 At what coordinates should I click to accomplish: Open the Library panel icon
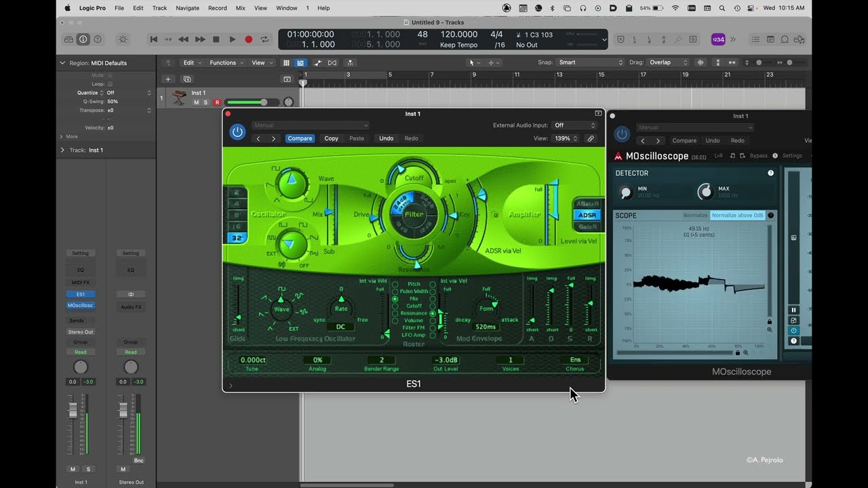69,39
